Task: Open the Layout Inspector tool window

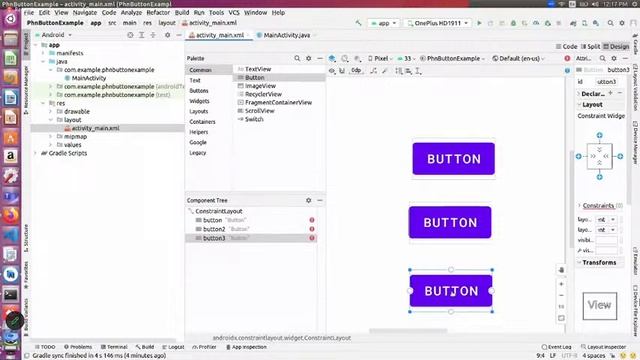Action: (603, 347)
